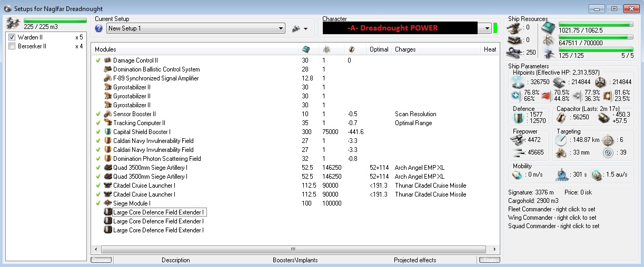The width and height of the screenshot is (644, 267).
Task: Click the capacitor recharge icon near -450.3
Action: 605,118
